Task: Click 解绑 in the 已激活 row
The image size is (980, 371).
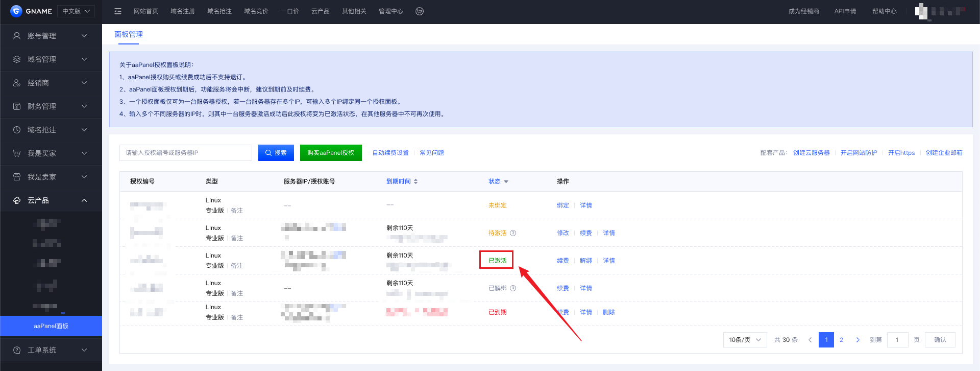Action: click(x=586, y=261)
